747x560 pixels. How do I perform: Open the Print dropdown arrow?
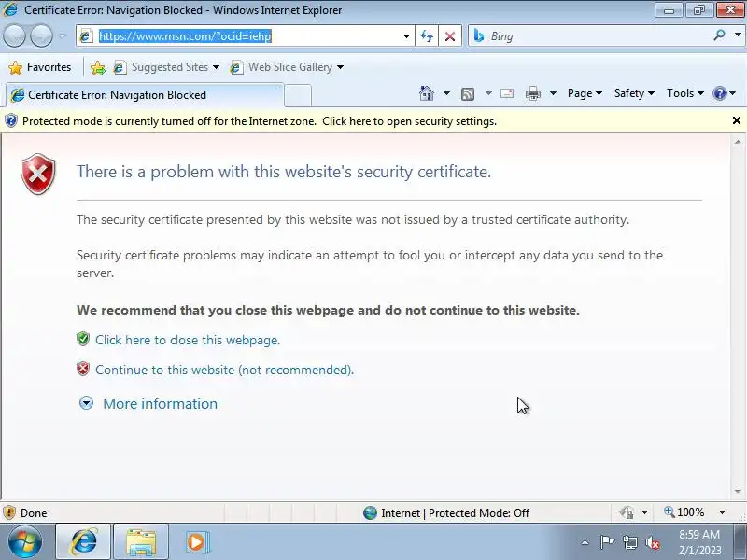click(x=553, y=93)
